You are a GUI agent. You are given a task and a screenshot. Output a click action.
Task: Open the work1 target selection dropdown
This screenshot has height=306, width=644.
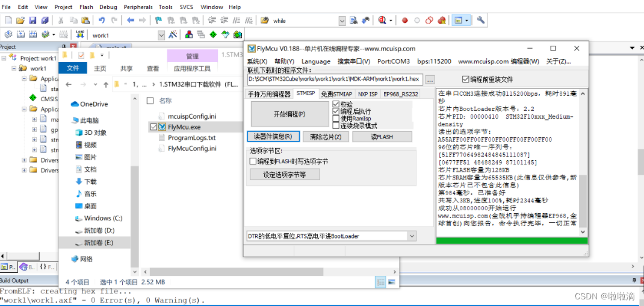tap(161, 36)
